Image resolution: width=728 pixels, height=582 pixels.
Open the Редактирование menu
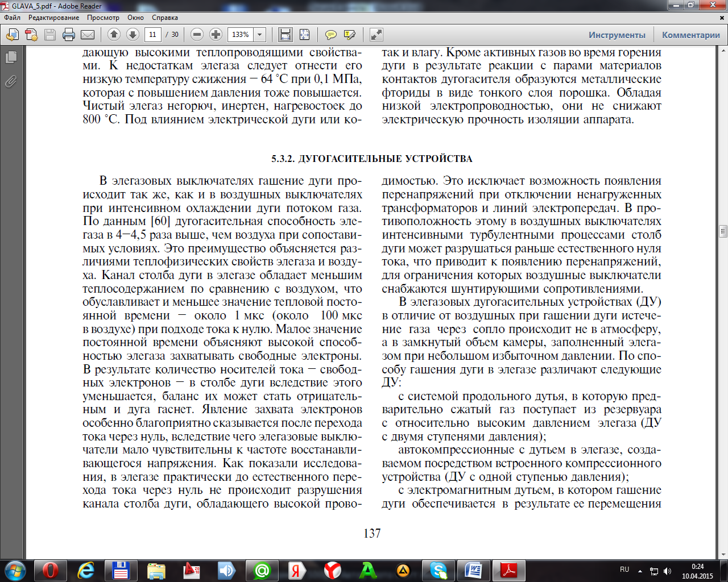pyautogui.click(x=54, y=18)
